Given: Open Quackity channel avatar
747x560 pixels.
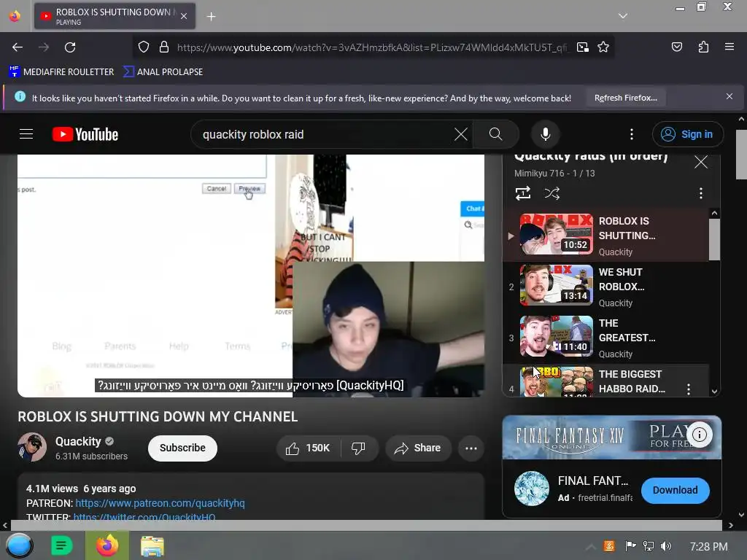Looking at the screenshot, I should pos(32,447).
